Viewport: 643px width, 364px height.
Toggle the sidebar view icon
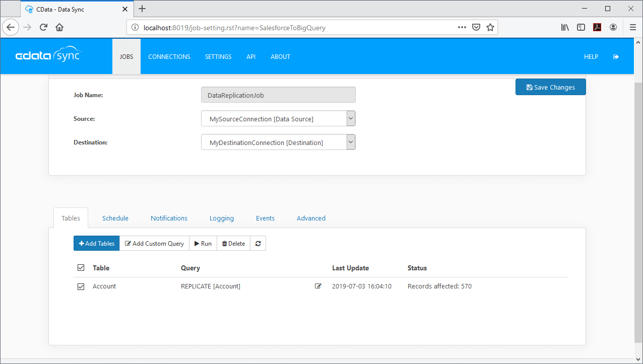(x=581, y=28)
